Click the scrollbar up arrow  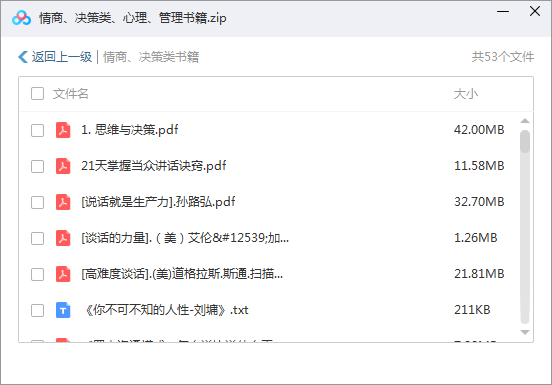pos(525,121)
